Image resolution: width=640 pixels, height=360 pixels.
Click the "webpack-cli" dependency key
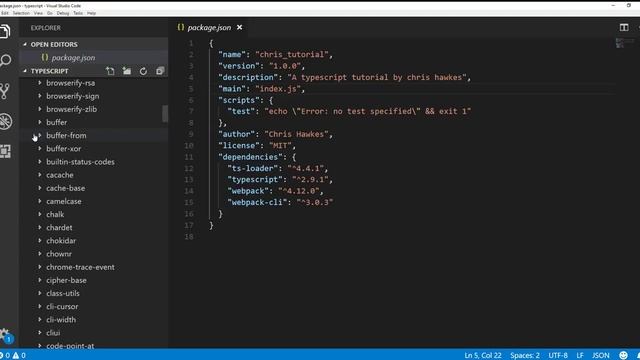pyautogui.click(x=258, y=202)
